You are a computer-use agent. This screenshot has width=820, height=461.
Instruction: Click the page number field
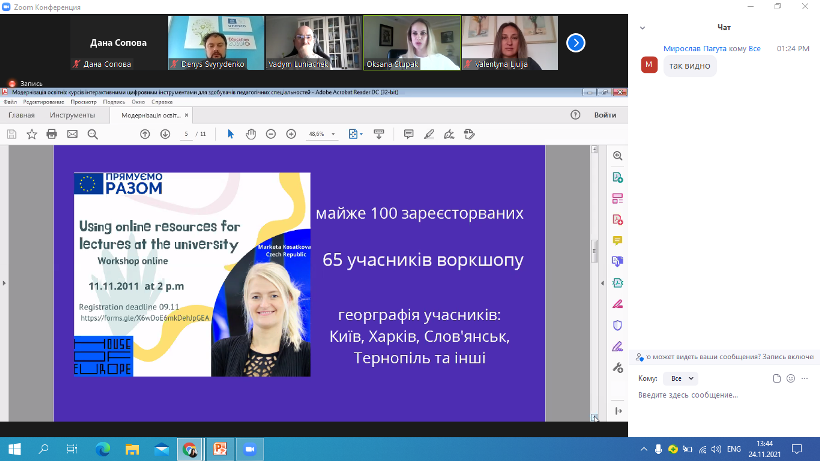[186, 133]
